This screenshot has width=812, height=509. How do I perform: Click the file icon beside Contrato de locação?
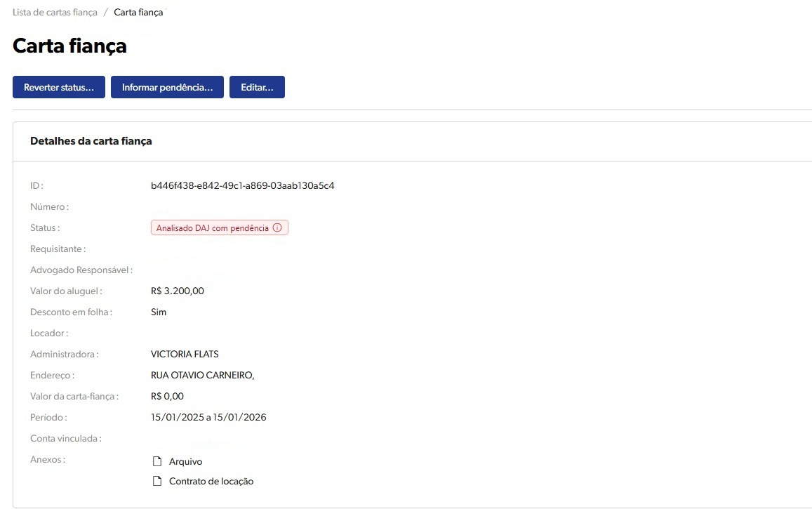point(157,482)
